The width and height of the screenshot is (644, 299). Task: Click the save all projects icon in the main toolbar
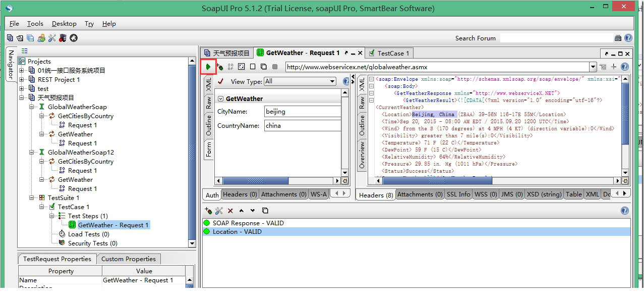pos(30,38)
